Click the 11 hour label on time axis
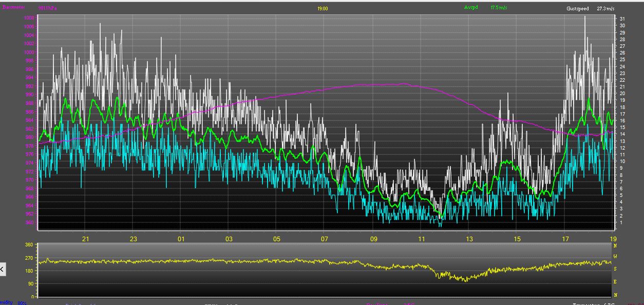The height and width of the screenshot is (305, 644). pos(422,239)
